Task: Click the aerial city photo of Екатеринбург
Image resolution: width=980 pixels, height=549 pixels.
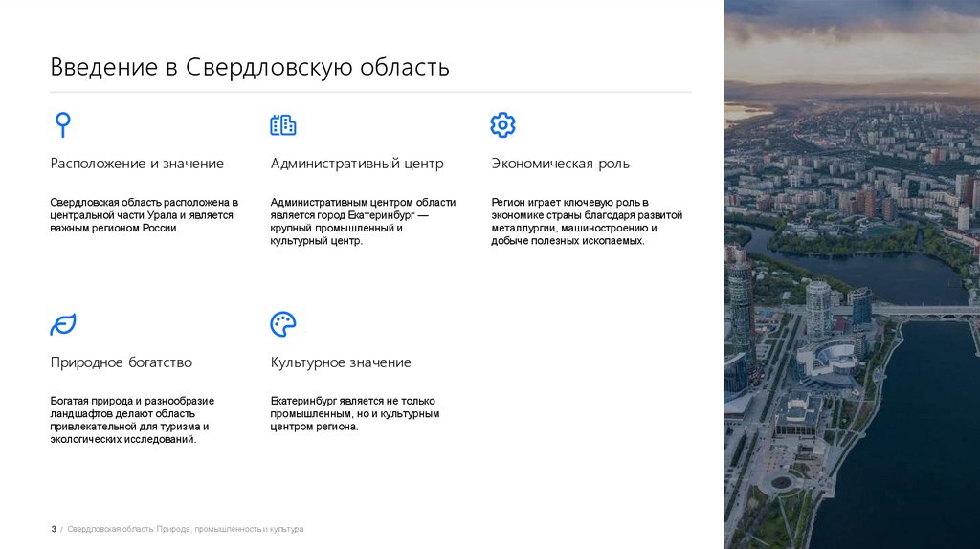Action: (852, 274)
